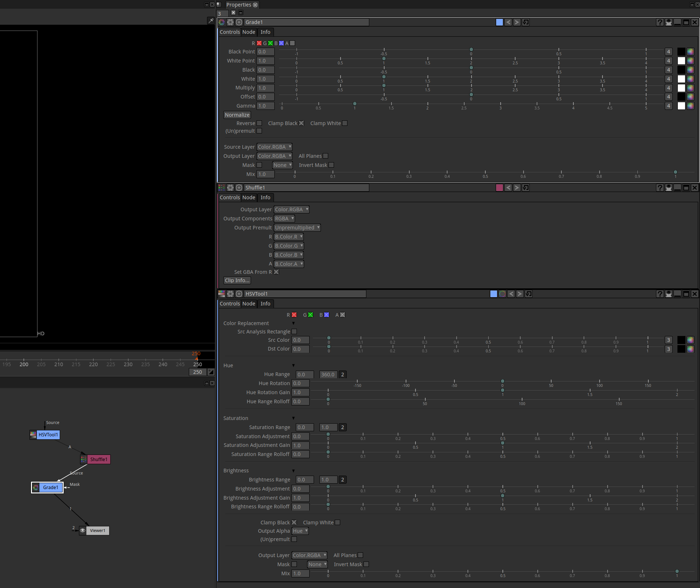Disable Clamp Black in Grade1

pyautogui.click(x=301, y=123)
